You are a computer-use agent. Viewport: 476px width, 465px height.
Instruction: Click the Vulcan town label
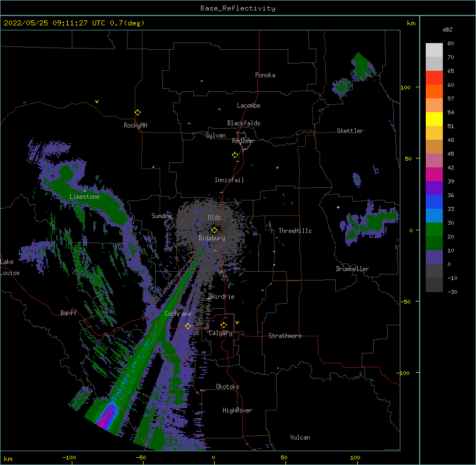coord(300,437)
